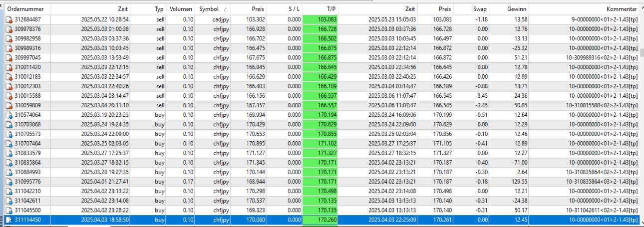The image size is (644, 227).
Task: Click the order icon for 310707464
Action: click(8, 143)
